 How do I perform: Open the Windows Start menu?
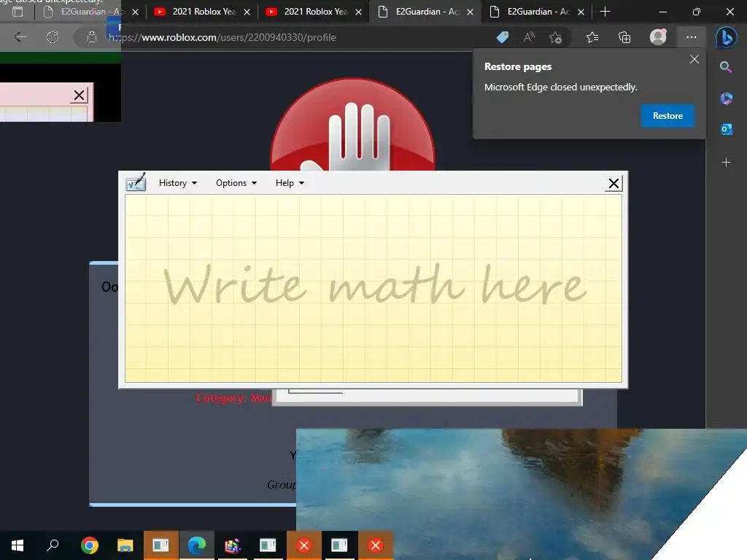click(18, 545)
